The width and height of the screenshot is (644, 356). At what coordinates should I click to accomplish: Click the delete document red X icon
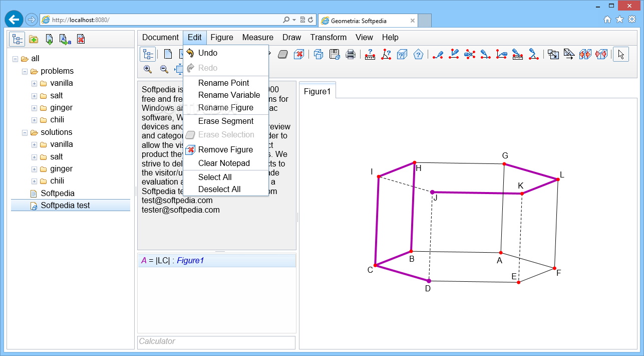81,39
